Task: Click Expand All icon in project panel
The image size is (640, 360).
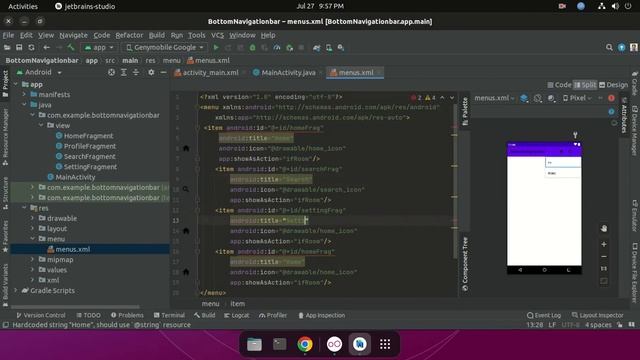Action: tap(124, 72)
